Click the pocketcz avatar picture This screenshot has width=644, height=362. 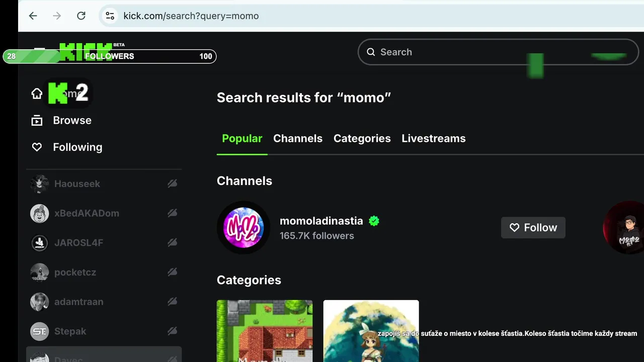click(39, 273)
